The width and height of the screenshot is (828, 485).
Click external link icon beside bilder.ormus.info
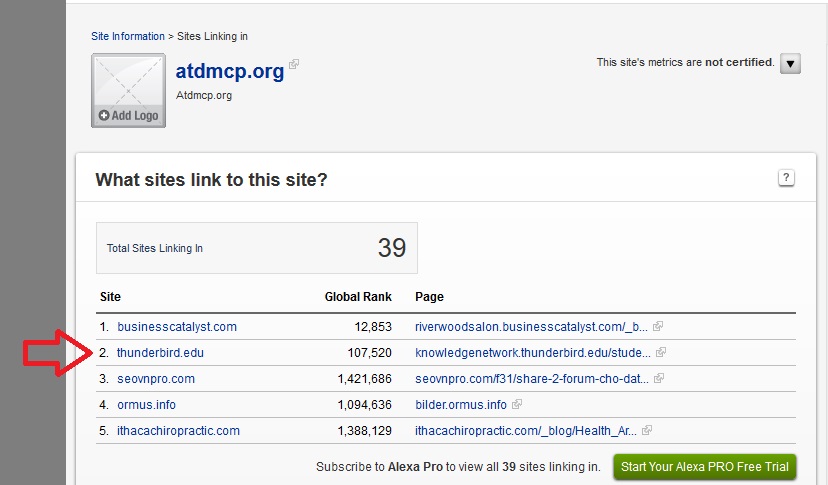coord(517,404)
